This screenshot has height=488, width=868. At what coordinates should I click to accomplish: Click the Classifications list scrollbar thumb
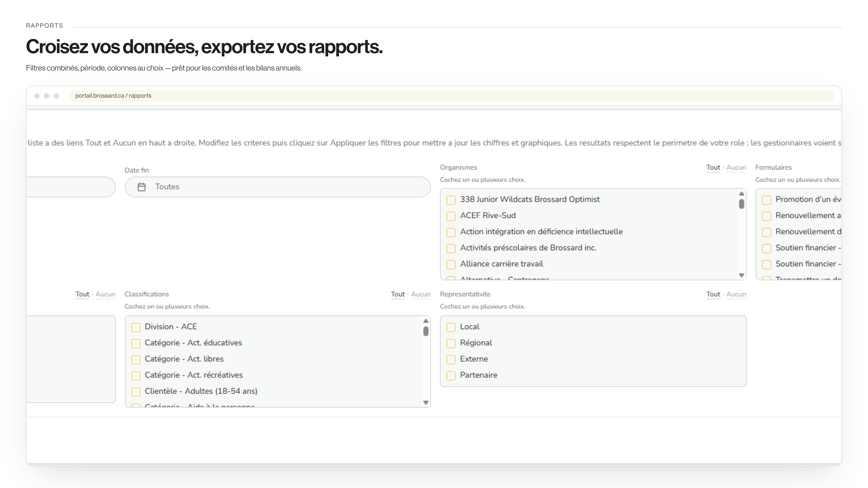(x=426, y=331)
